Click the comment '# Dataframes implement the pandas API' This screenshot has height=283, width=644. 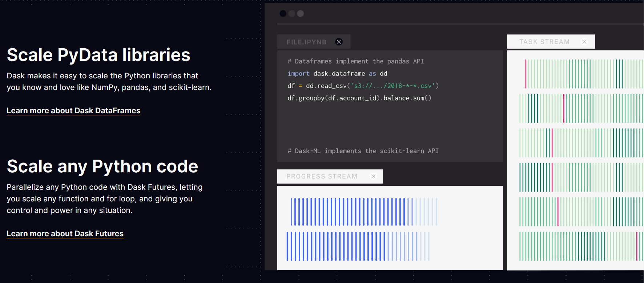[355, 61]
